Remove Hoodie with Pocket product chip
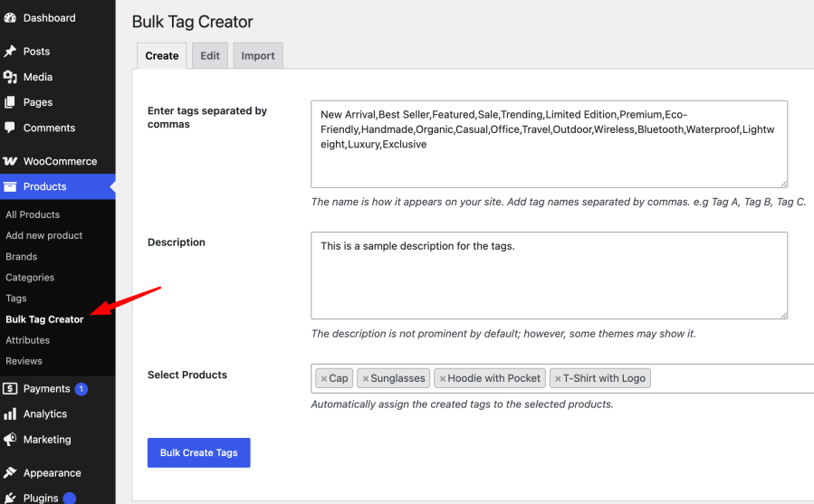This screenshot has width=814, height=504. (x=442, y=379)
